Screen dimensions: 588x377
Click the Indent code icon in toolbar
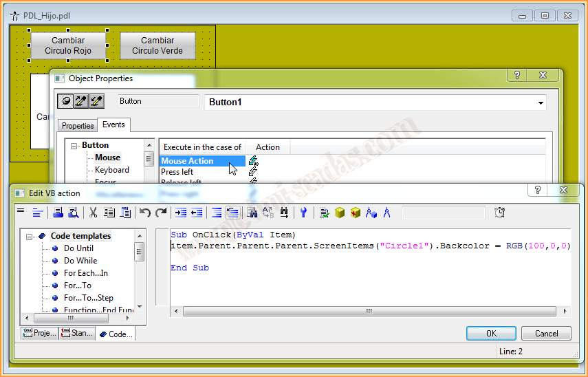[x=181, y=213]
